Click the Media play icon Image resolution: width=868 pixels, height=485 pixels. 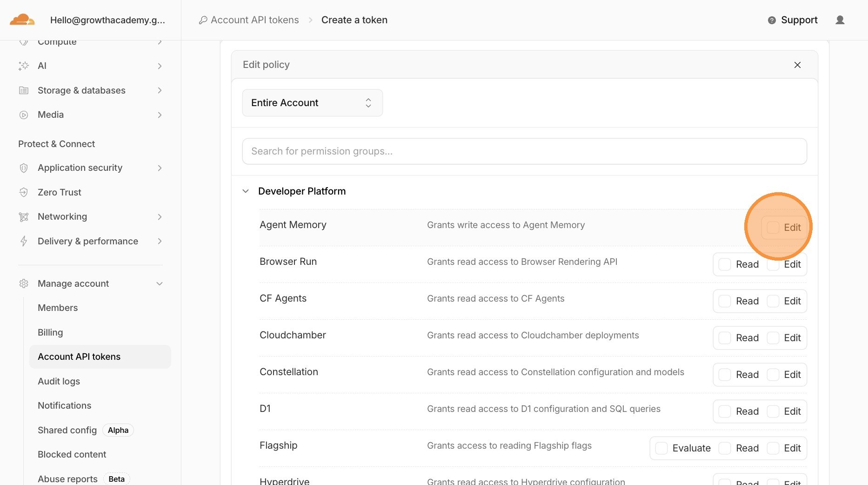pos(24,115)
